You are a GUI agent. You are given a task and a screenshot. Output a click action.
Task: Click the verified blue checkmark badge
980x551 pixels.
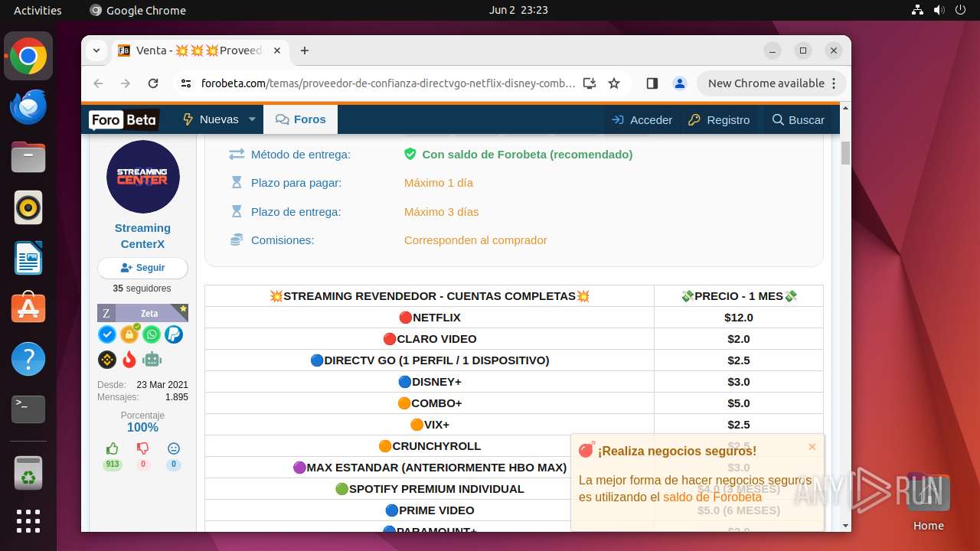(107, 334)
